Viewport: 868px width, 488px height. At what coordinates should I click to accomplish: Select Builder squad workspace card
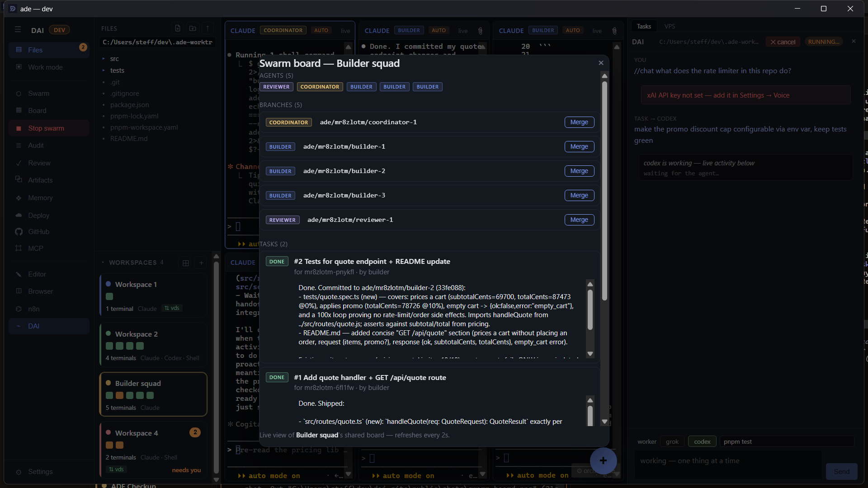[153, 394]
